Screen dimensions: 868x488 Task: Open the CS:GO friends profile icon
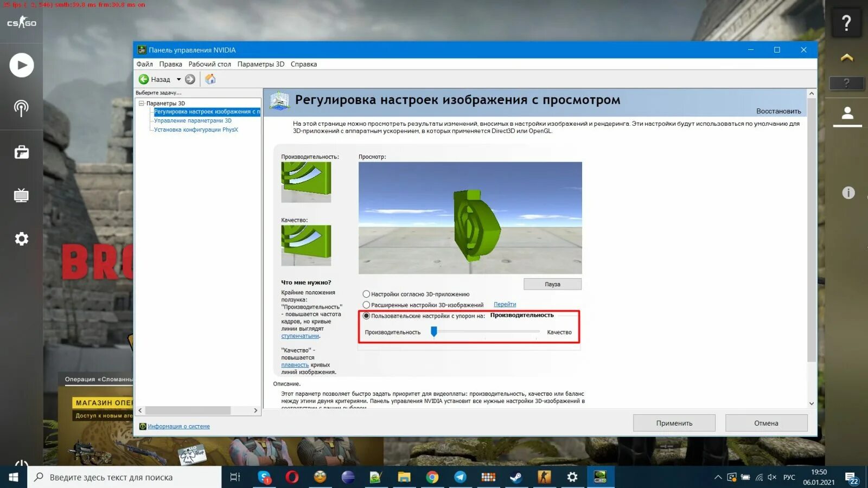[x=847, y=113]
